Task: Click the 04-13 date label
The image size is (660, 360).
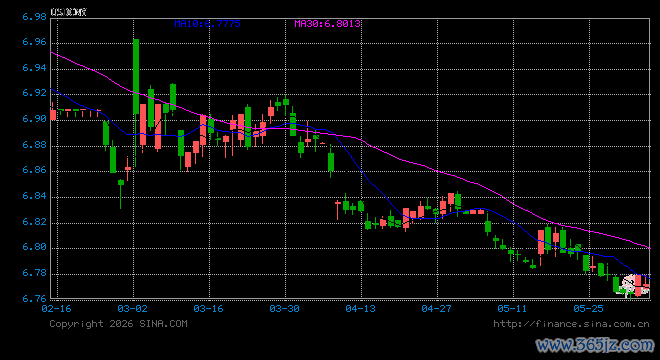Action: [360, 309]
